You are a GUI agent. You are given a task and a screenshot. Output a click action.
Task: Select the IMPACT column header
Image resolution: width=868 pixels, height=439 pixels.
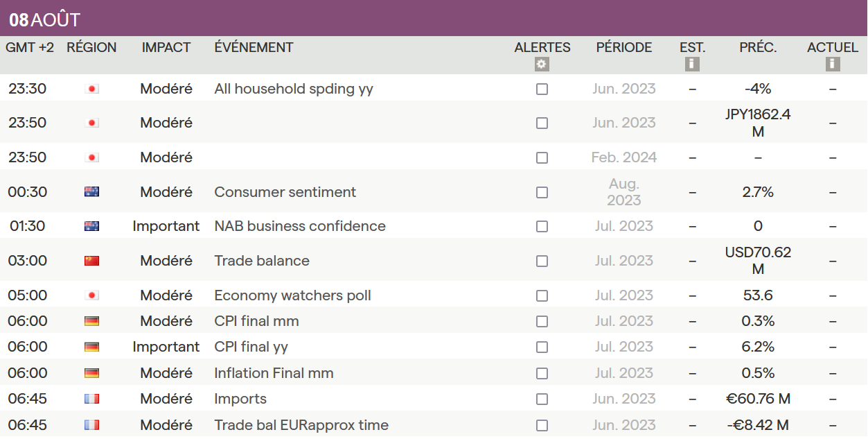click(166, 48)
